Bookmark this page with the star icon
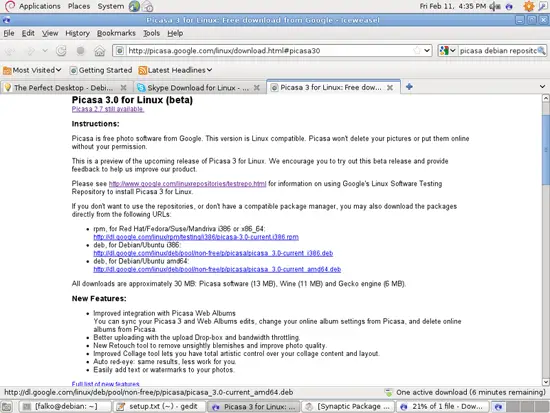 (416, 51)
